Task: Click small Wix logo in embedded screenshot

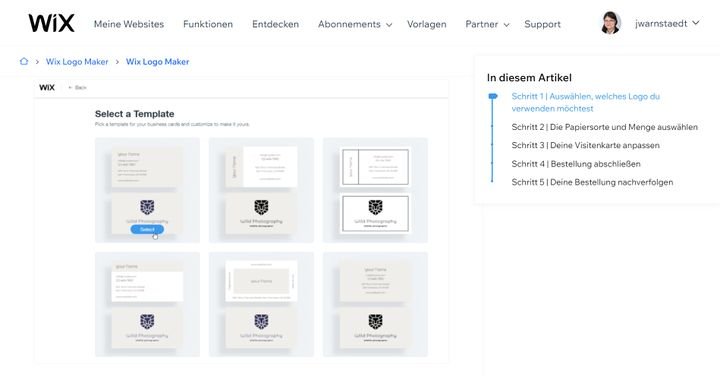Action: [47, 87]
